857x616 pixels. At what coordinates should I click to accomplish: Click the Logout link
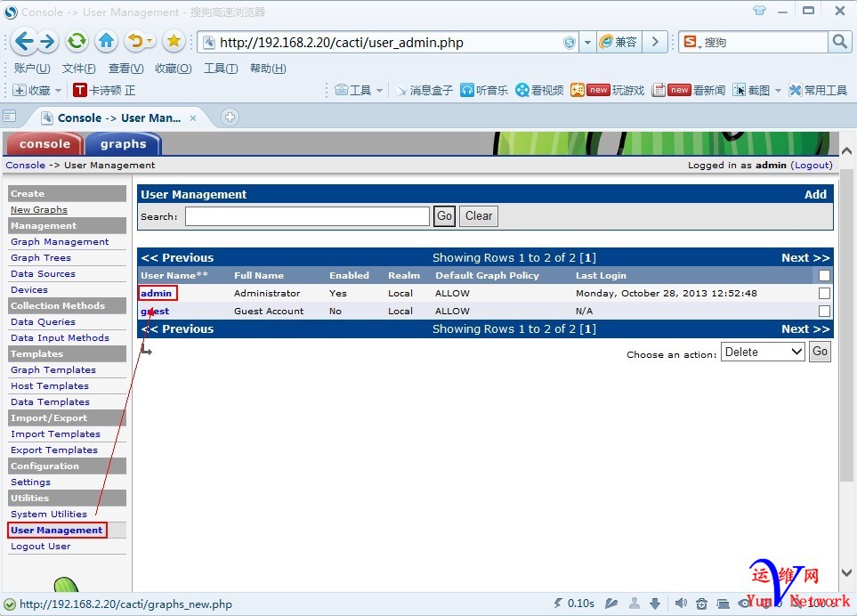pyautogui.click(x=813, y=165)
